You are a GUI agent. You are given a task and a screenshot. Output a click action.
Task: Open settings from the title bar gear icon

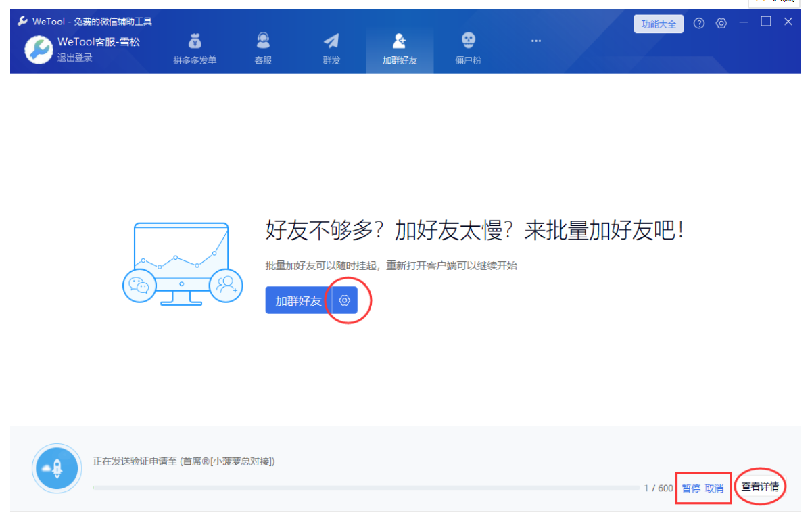pos(721,24)
